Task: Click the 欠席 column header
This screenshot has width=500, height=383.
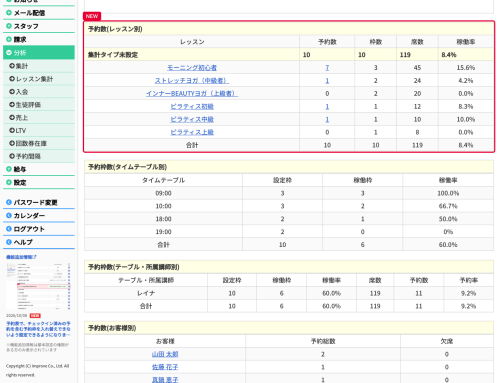Action: click(447, 341)
